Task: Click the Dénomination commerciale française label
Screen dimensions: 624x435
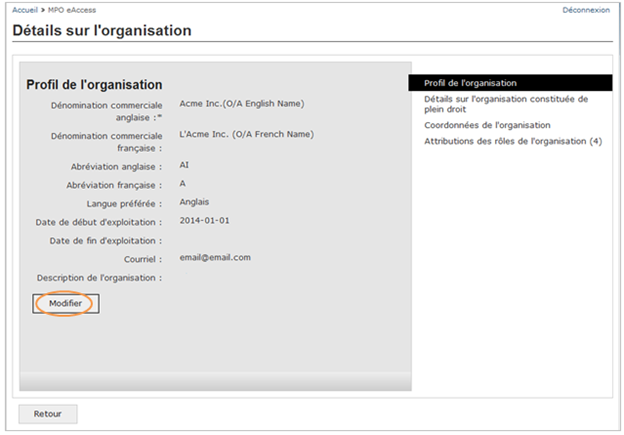Action: point(107,142)
